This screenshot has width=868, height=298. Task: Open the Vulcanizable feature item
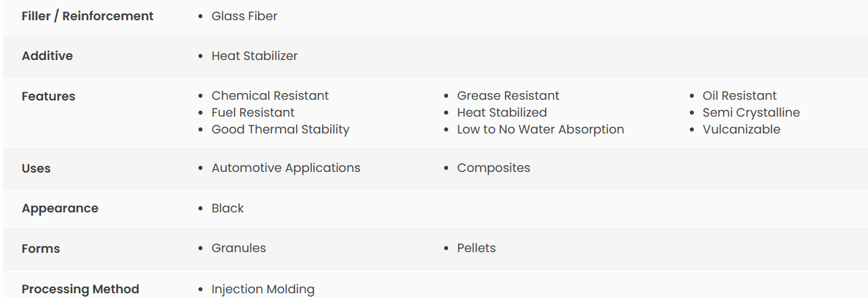tap(741, 129)
